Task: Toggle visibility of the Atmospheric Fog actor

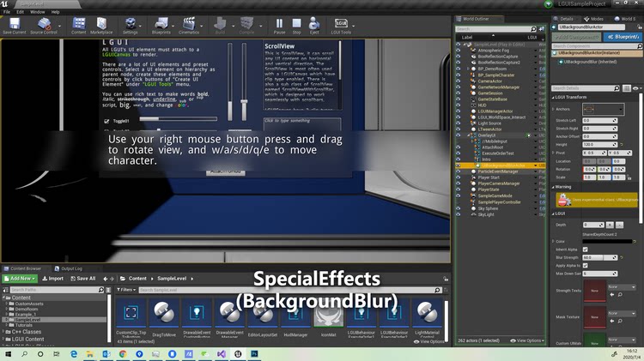Action: (458, 51)
